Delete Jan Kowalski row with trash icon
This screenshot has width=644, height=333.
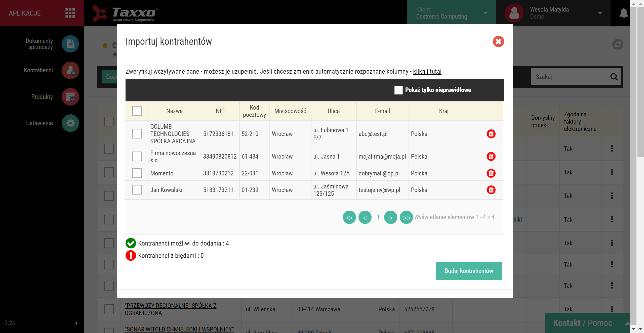click(491, 190)
